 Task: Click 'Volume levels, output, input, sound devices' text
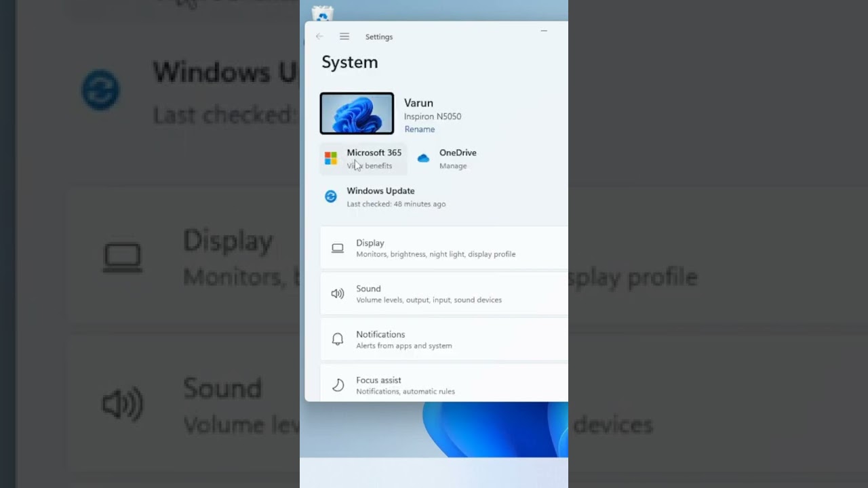[x=429, y=300]
